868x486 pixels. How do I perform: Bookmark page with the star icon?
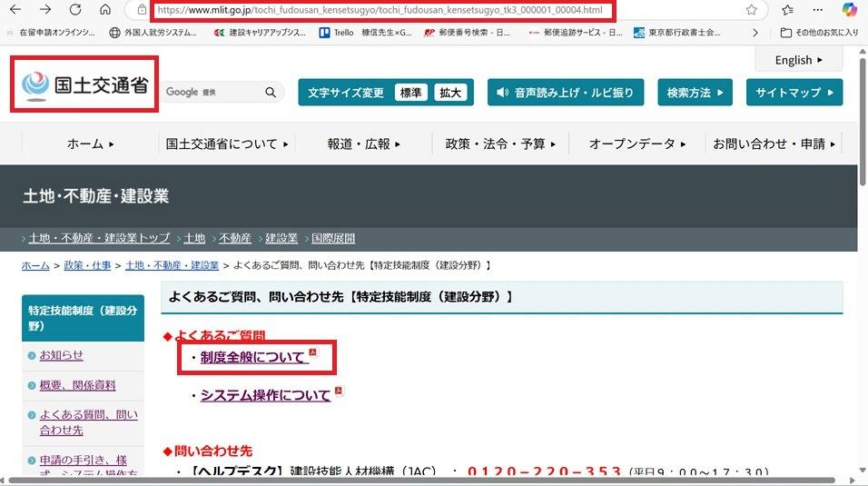752,10
